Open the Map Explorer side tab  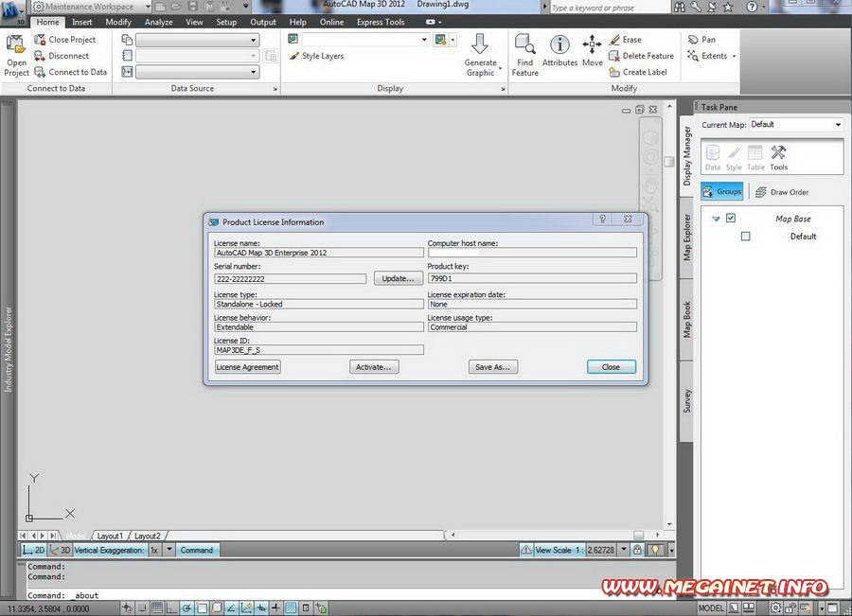687,237
